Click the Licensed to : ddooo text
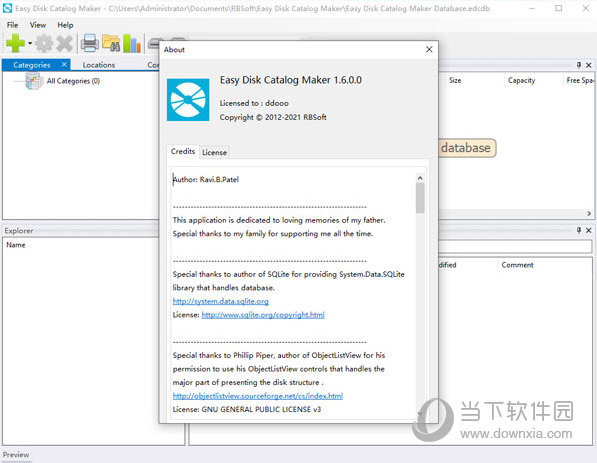Screen dimensions: 597x463 254,103
